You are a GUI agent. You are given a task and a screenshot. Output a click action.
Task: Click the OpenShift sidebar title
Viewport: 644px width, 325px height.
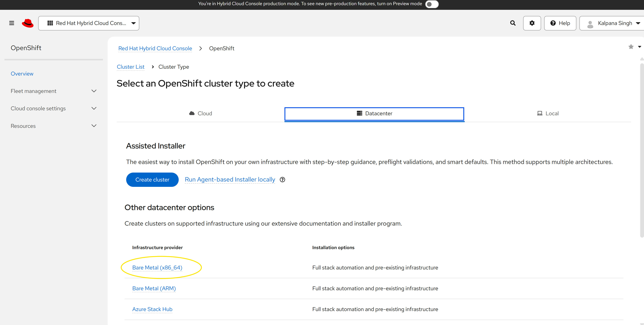pyautogui.click(x=26, y=48)
